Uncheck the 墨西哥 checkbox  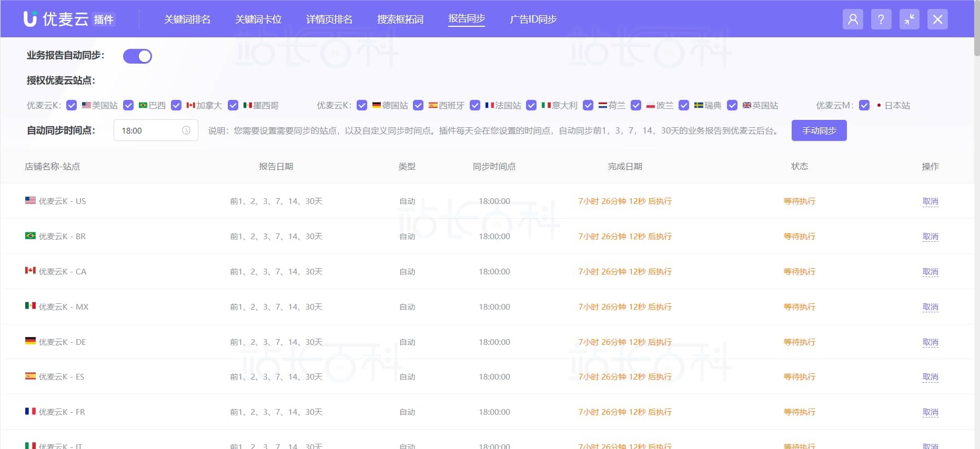[233, 105]
